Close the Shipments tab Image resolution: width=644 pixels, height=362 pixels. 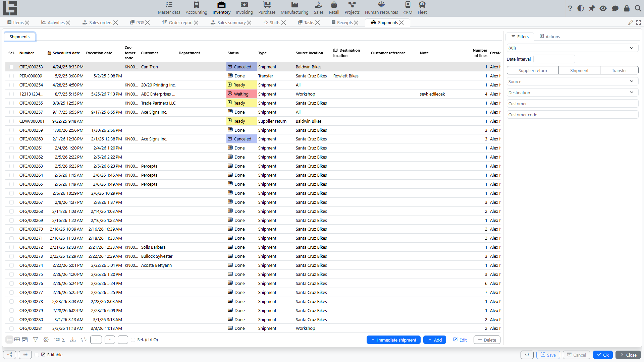point(401,22)
